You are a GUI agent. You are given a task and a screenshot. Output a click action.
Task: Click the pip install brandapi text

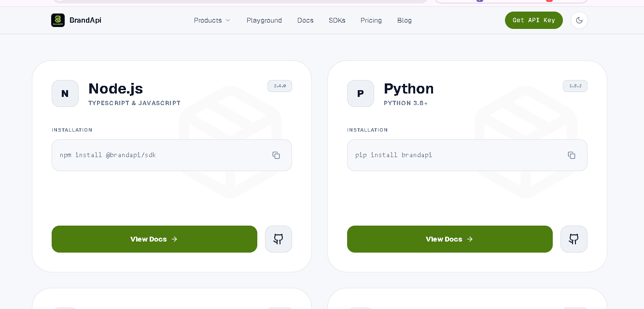tap(394, 155)
